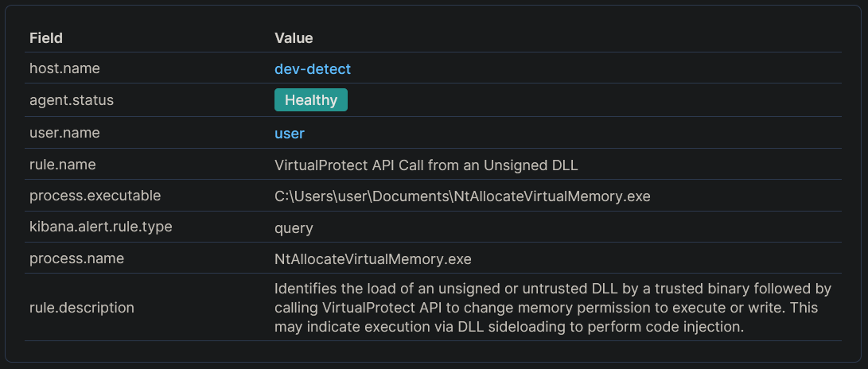
Task: Select the process.name field label
Action: (76, 258)
